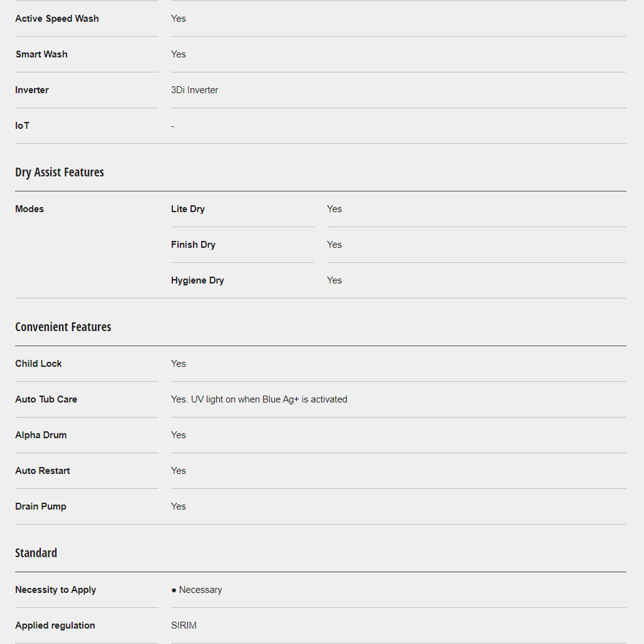Click the Applied regulation label
Screen dimensions: 644x644
(x=55, y=626)
